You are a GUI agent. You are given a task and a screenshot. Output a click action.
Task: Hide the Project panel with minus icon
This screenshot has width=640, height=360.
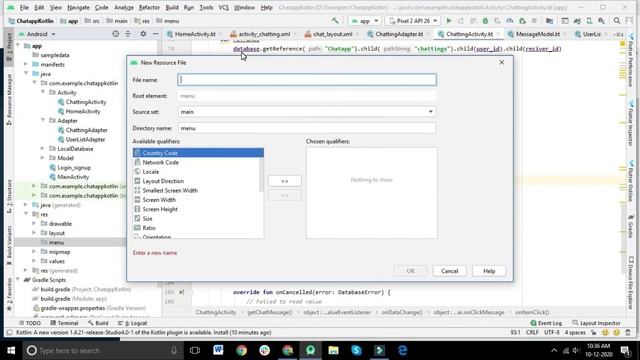[156, 34]
